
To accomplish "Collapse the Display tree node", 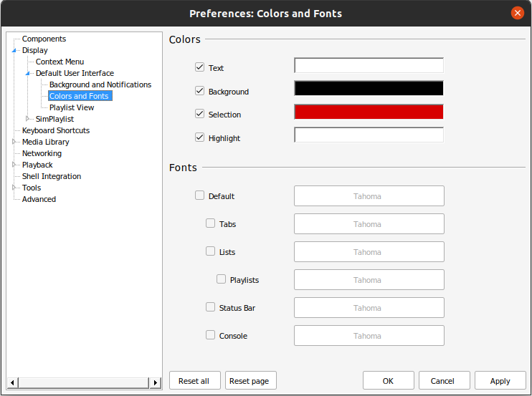I will (x=14, y=50).
